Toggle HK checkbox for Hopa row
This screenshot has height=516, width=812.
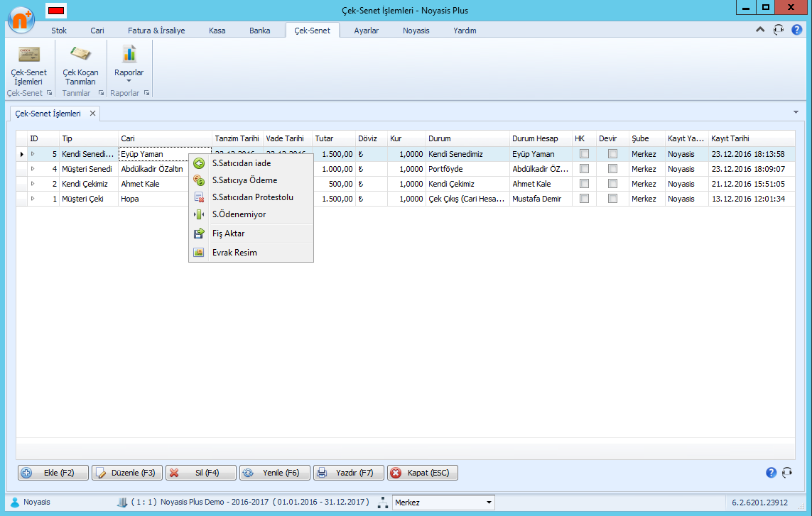point(584,199)
